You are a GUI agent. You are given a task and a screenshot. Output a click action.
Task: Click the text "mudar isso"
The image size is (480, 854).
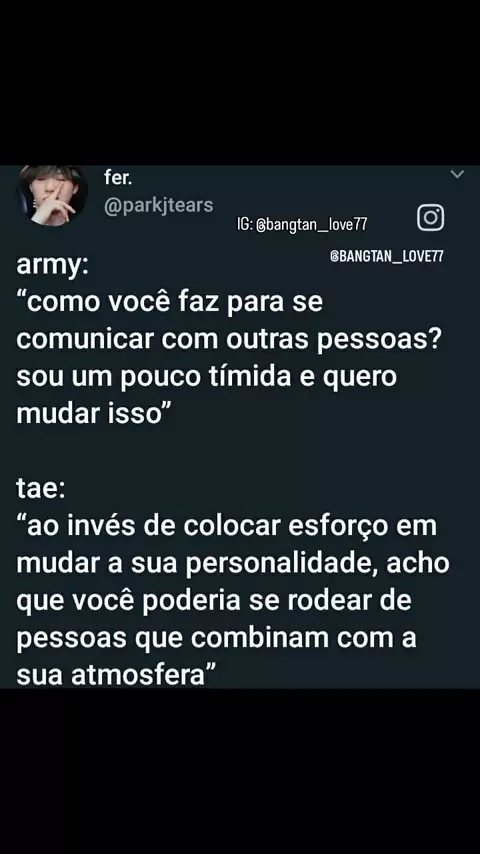[87, 413]
